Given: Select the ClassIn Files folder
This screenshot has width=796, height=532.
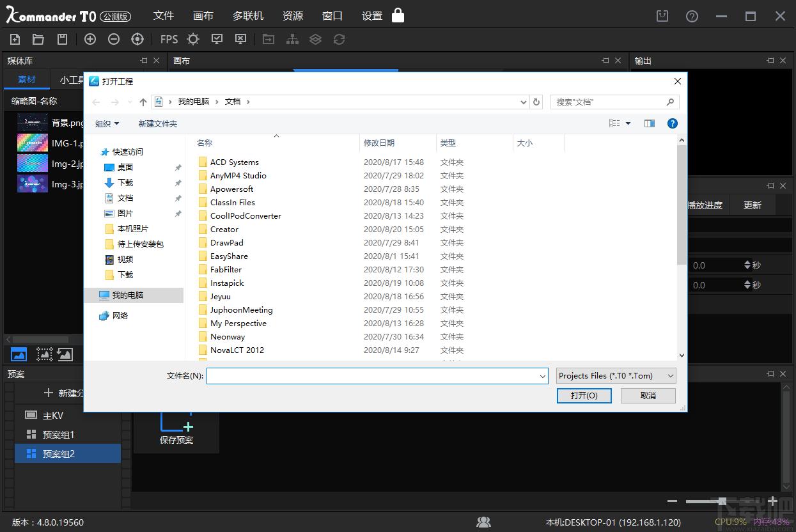Looking at the screenshot, I should (x=233, y=203).
